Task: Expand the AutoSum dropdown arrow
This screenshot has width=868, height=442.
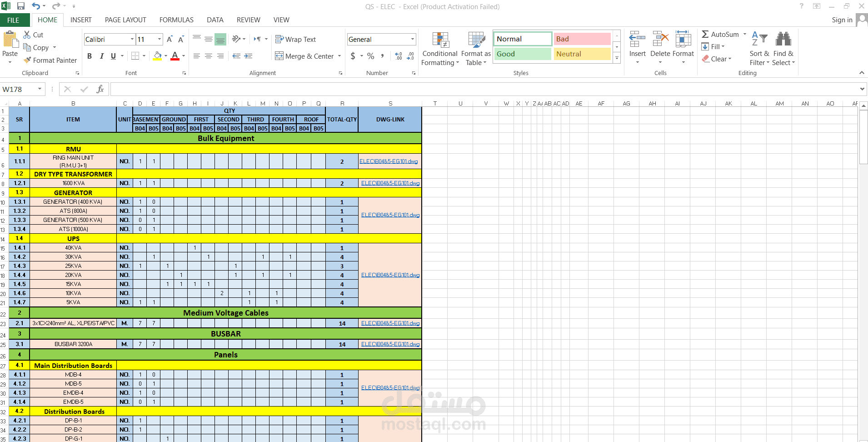Action: click(x=744, y=34)
